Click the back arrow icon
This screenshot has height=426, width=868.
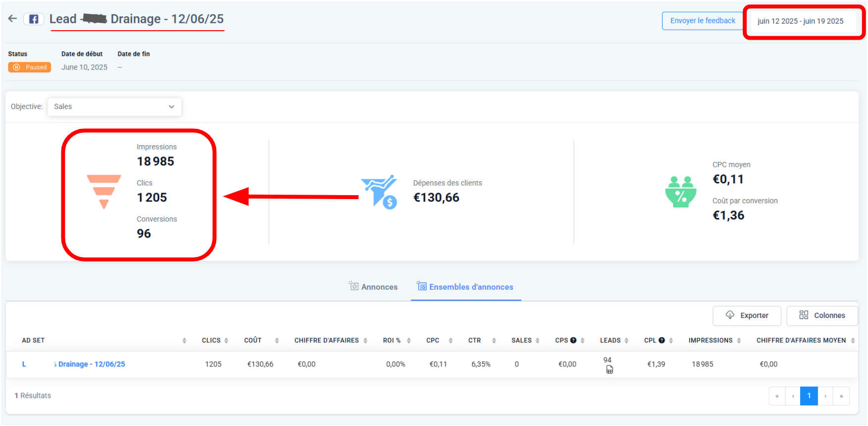pyautogui.click(x=12, y=19)
